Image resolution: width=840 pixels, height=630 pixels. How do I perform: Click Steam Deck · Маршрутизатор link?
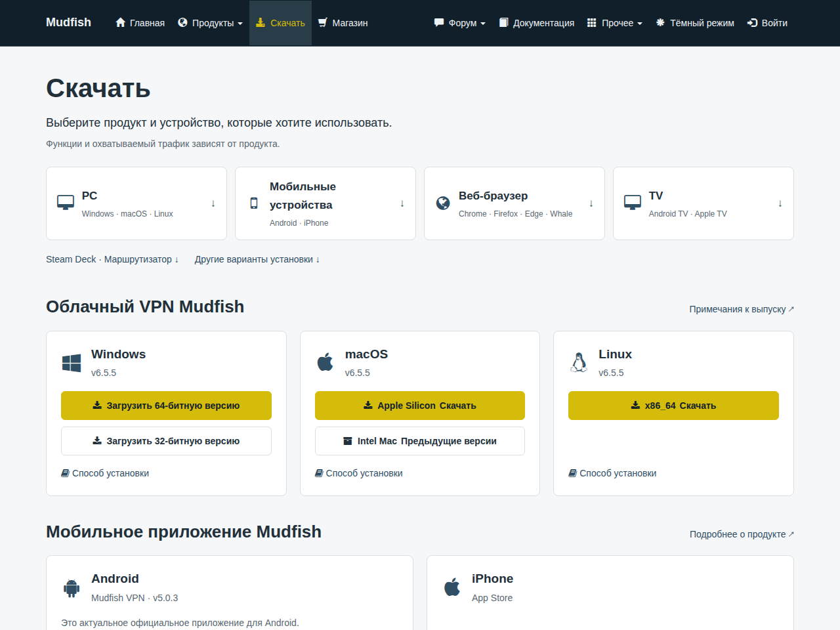pos(112,259)
